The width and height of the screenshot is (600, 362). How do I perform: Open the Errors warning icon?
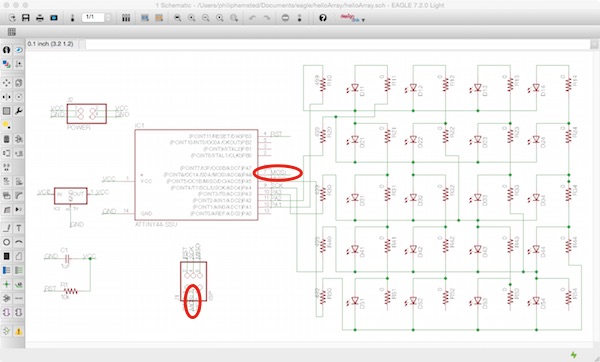18,331
